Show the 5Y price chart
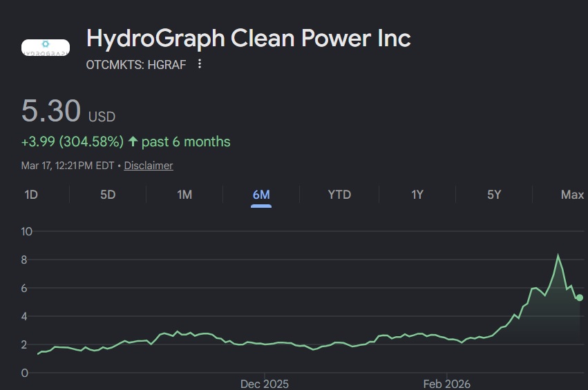 [x=494, y=195]
